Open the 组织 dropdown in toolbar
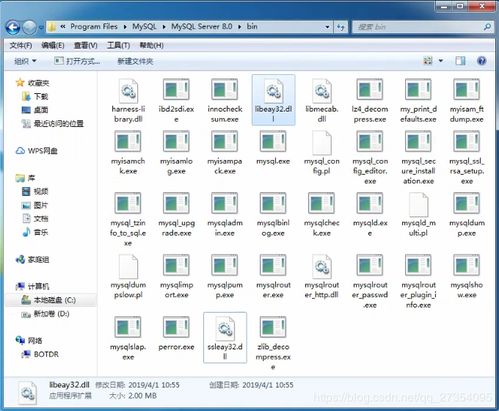 coord(25,61)
